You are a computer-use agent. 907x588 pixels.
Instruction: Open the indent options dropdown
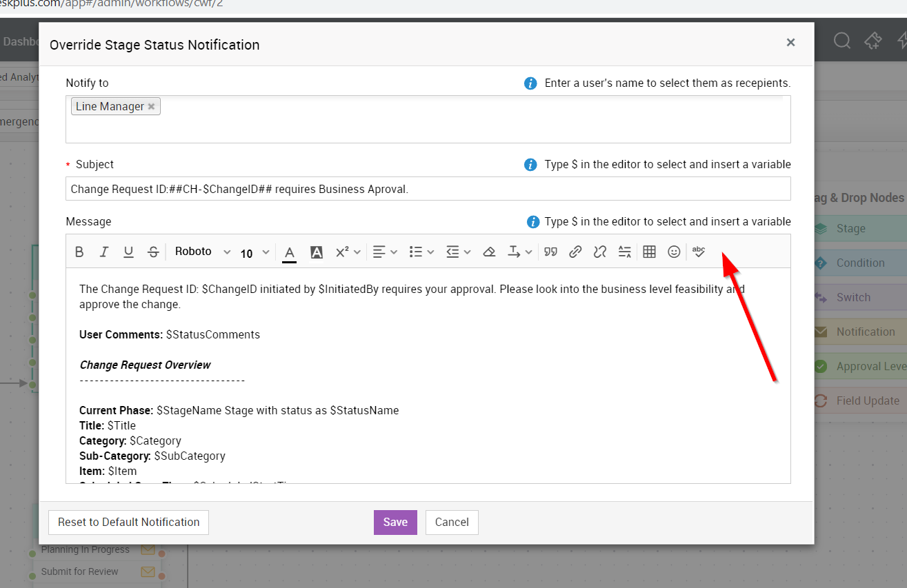pyautogui.click(x=458, y=252)
